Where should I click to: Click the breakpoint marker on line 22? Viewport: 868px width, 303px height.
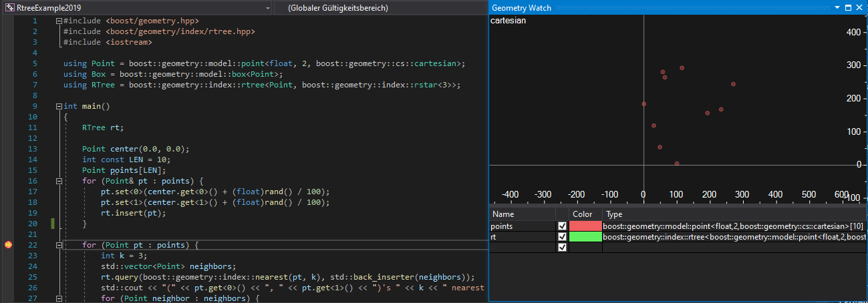8,245
